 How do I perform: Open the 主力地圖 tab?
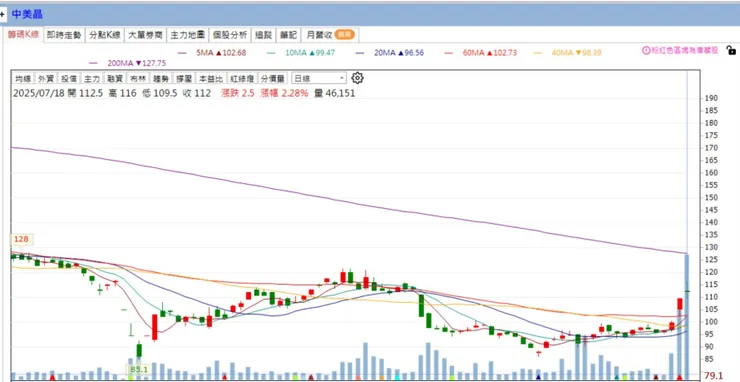[x=187, y=35]
